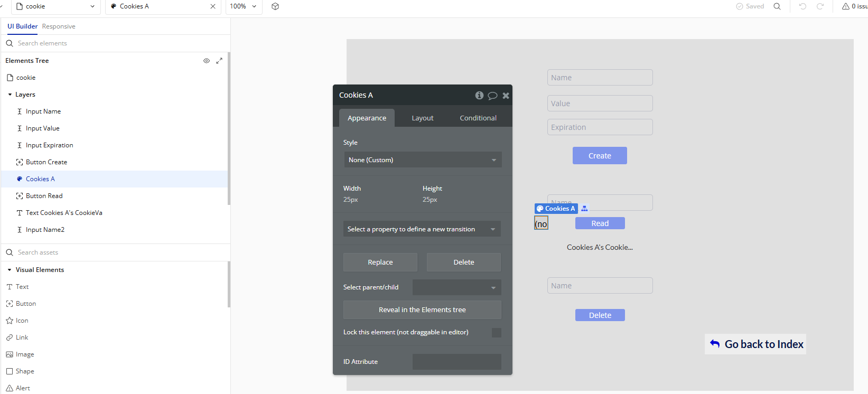The image size is (868, 394).
Task: Click the info icon in Cookies A panel
Action: [479, 96]
